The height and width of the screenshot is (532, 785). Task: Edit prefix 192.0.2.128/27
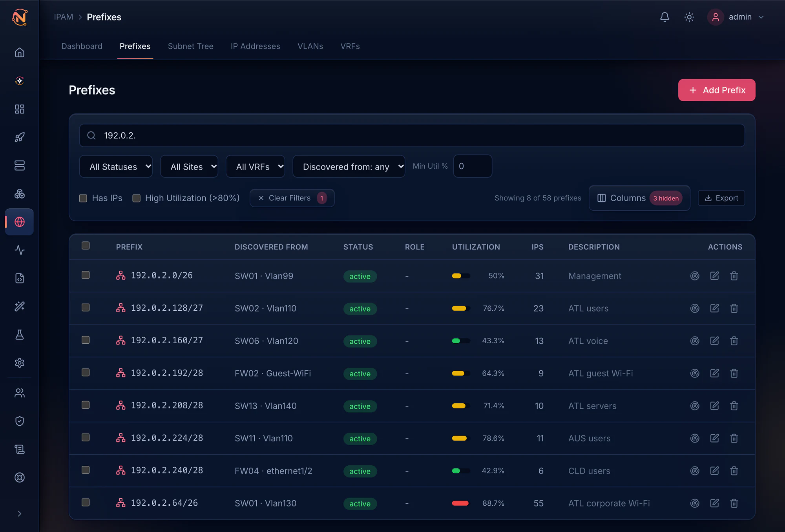714,308
